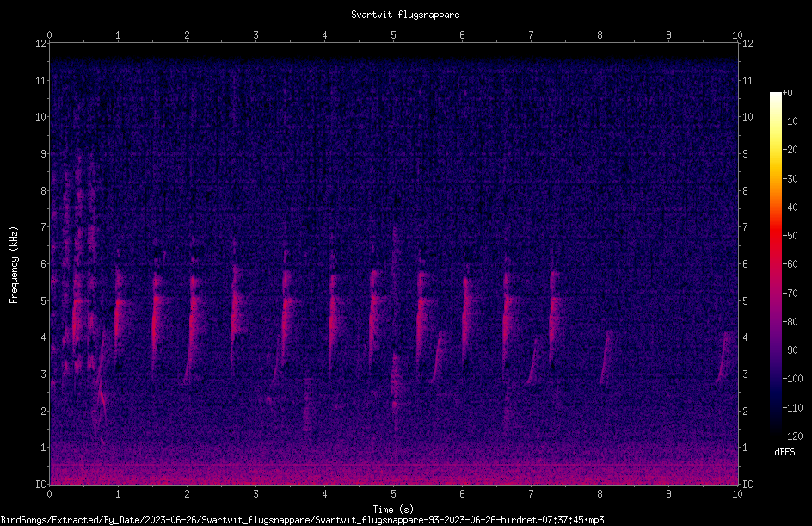The width and height of the screenshot is (812, 526).
Task: Click the white top of the color scale bar
Action: point(775,97)
